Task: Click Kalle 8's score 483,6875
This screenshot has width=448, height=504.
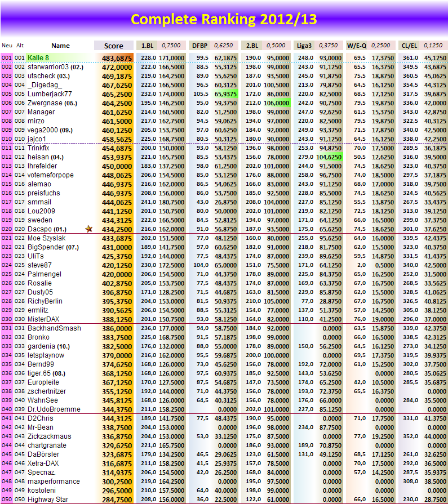Action: [117, 57]
